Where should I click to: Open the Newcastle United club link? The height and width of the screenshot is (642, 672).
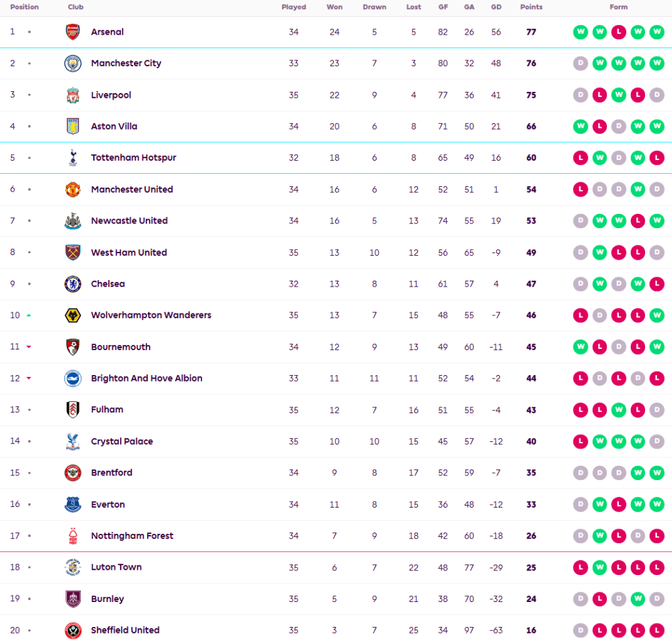[129, 221]
